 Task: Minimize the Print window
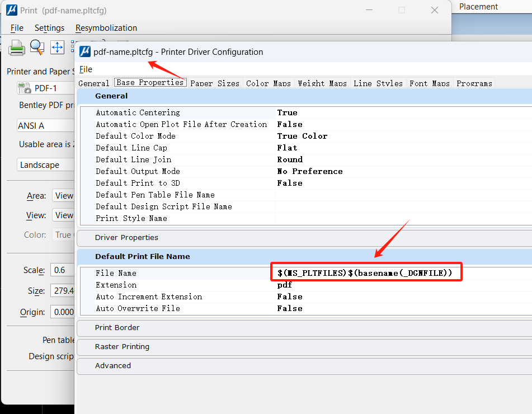369,10
